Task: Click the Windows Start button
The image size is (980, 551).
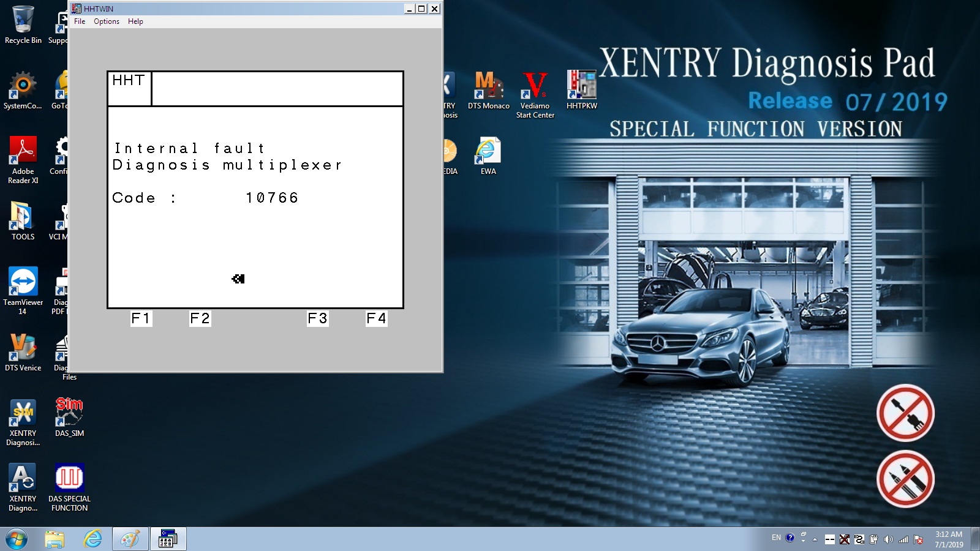Action: coord(17,539)
